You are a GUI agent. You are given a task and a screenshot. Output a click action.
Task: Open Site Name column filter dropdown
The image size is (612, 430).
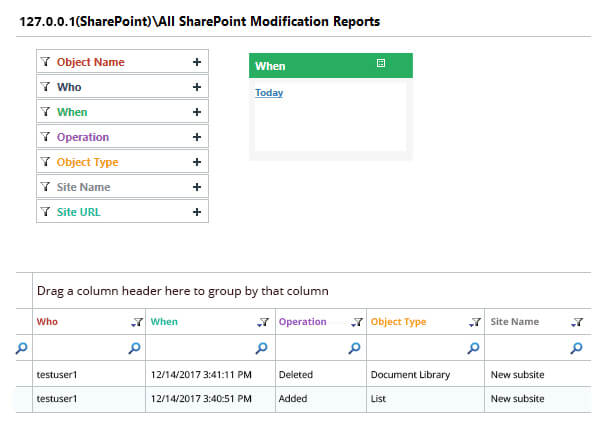pos(577,322)
